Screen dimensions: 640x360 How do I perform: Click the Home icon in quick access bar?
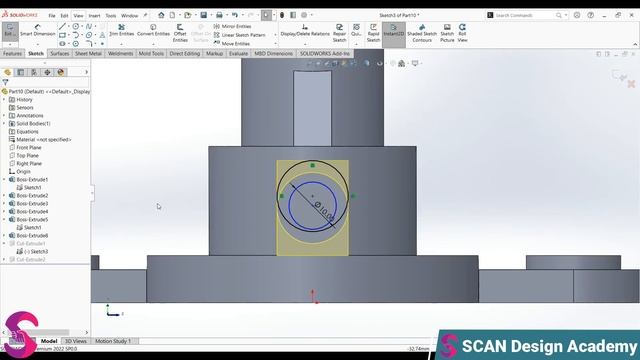click(x=161, y=15)
